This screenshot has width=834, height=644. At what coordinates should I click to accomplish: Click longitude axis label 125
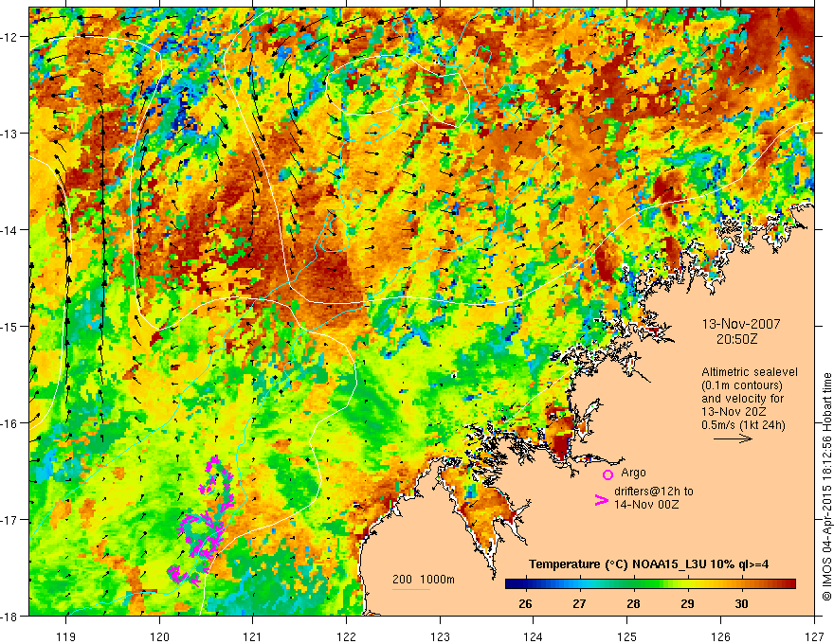(x=627, y=635)
